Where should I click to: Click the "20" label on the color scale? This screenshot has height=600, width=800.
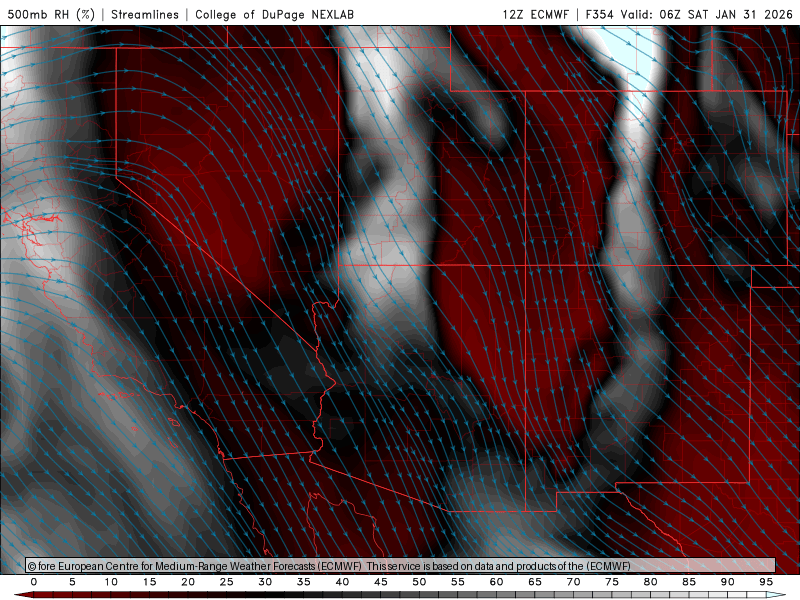coord(188,582)
